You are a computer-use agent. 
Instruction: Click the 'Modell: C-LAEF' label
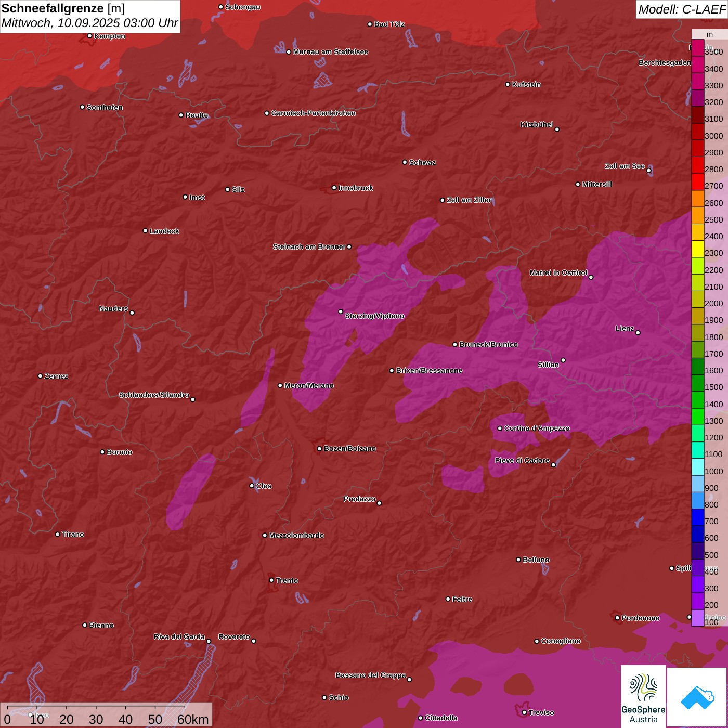(681, 9)
